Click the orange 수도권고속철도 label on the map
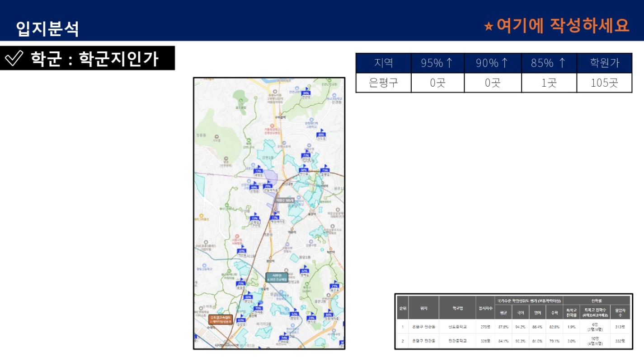 point(221,320)
